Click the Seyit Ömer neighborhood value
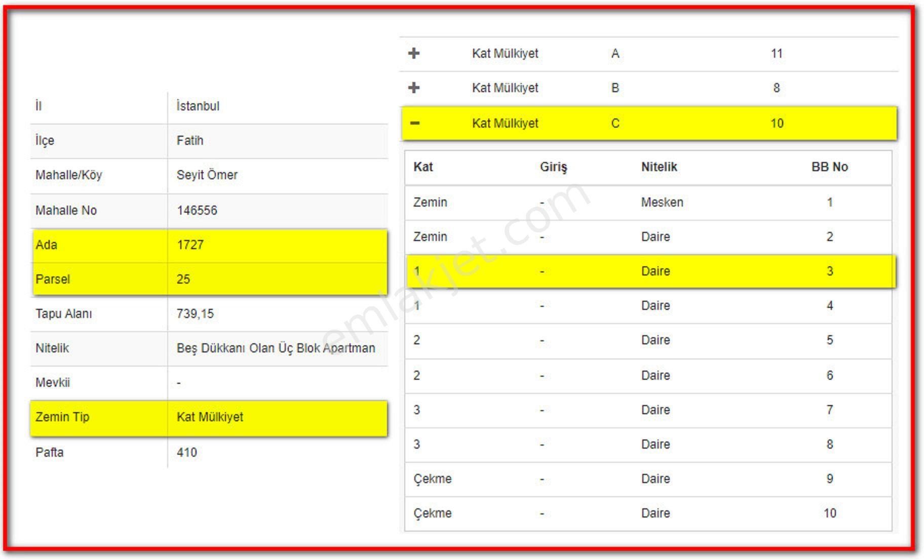This screenshot has height=560, width=924. click(207, 175)
